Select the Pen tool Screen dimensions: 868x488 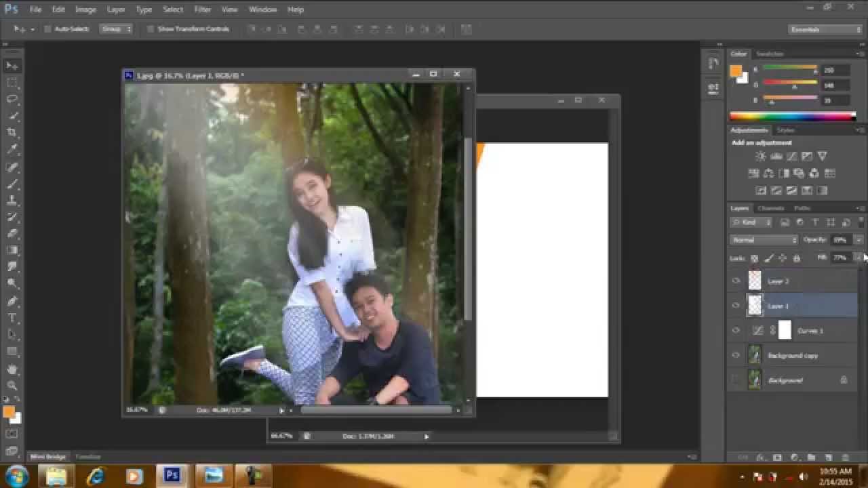coord(12,301)
